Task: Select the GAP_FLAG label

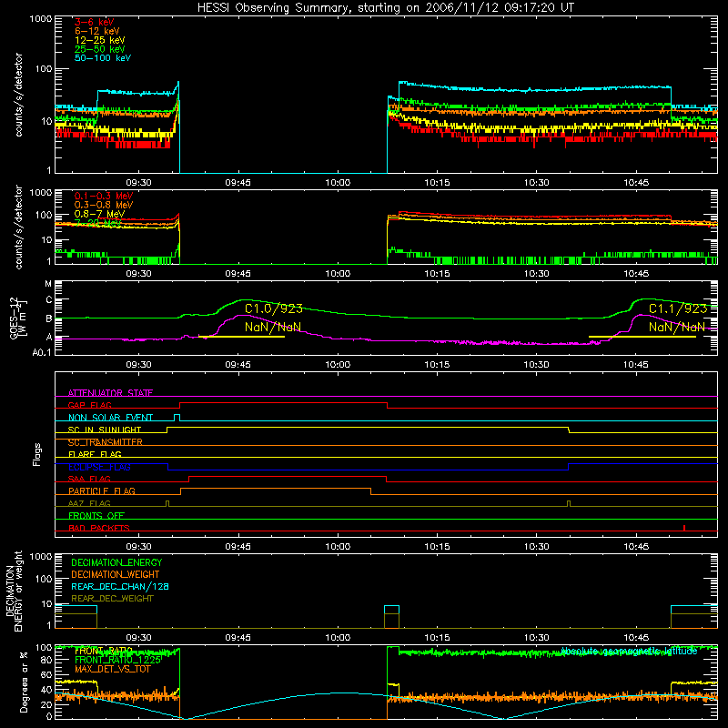Action: click(89, 405)
